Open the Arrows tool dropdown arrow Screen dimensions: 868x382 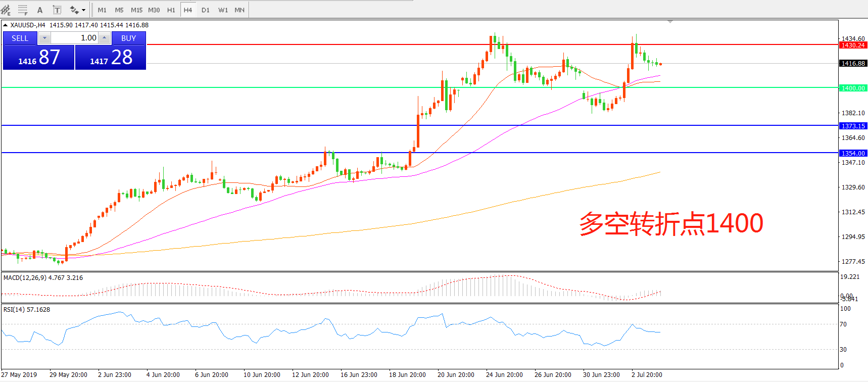[83, 10]
